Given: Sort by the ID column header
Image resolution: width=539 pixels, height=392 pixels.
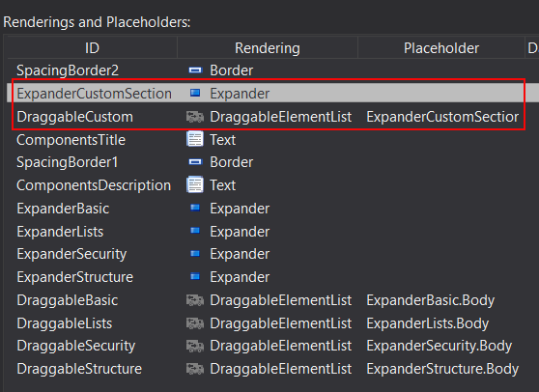Looking at the screenshot, I should click(x=92, y=48).
